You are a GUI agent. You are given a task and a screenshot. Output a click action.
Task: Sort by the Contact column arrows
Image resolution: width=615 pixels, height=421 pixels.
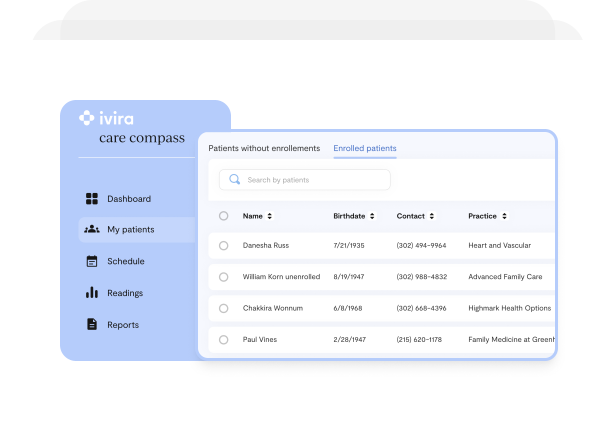pyautogui.click(x=432, y=216)
